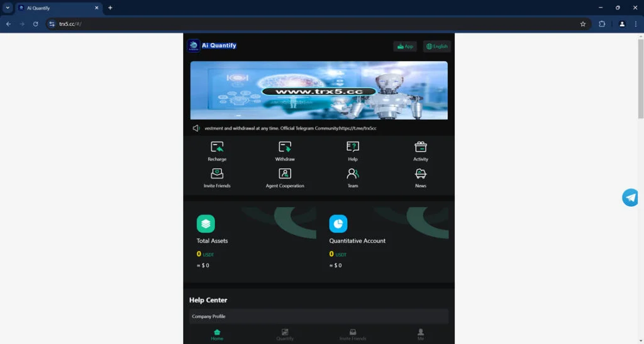The image size is (644, 344).
Task: Open the Help icon with question mark
Action: (353, 147)
